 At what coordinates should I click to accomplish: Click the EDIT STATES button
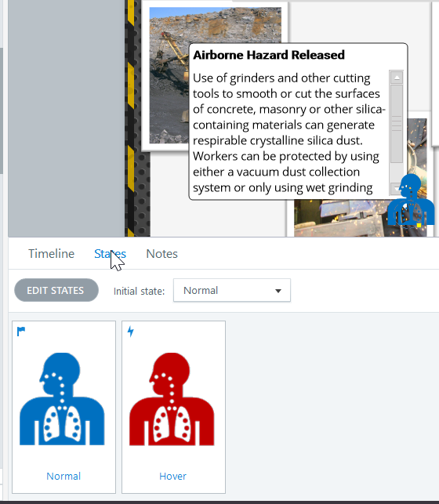tap(56, 290)
